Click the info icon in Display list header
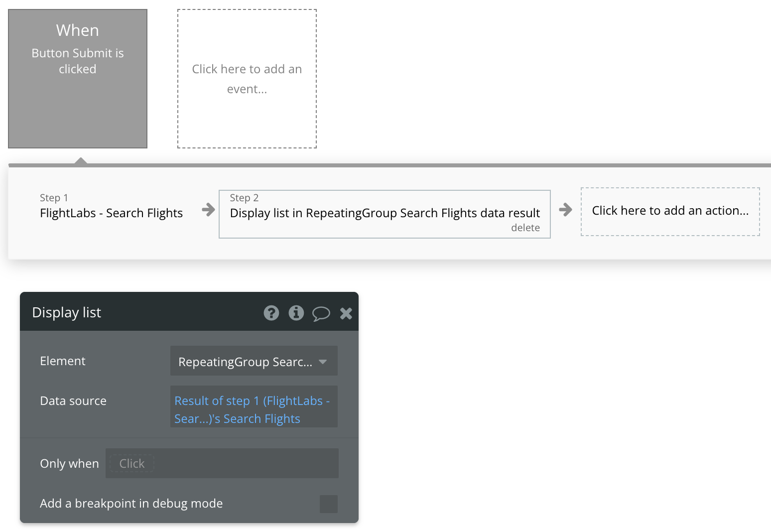771x532 pixels. [296, 313]
